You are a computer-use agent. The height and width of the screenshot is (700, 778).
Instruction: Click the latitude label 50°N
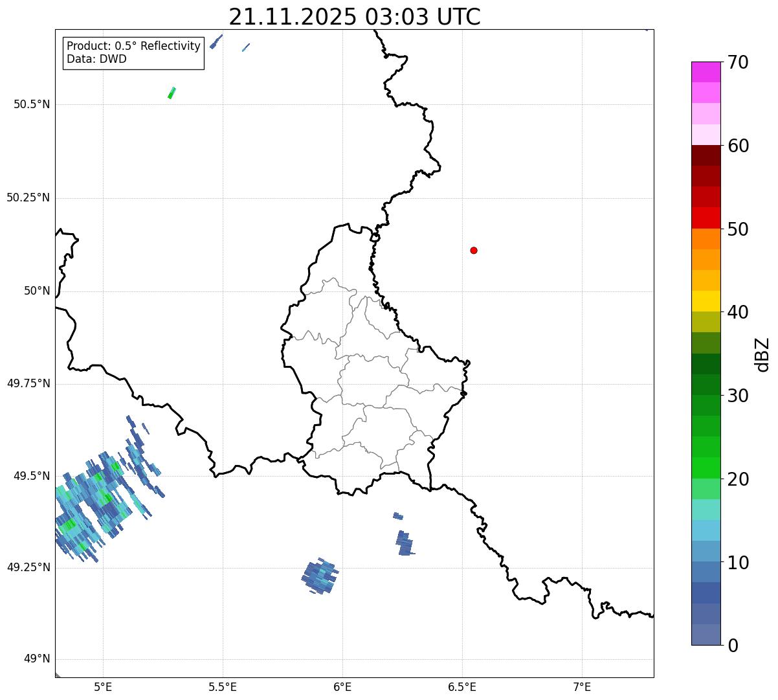(37, 291)
